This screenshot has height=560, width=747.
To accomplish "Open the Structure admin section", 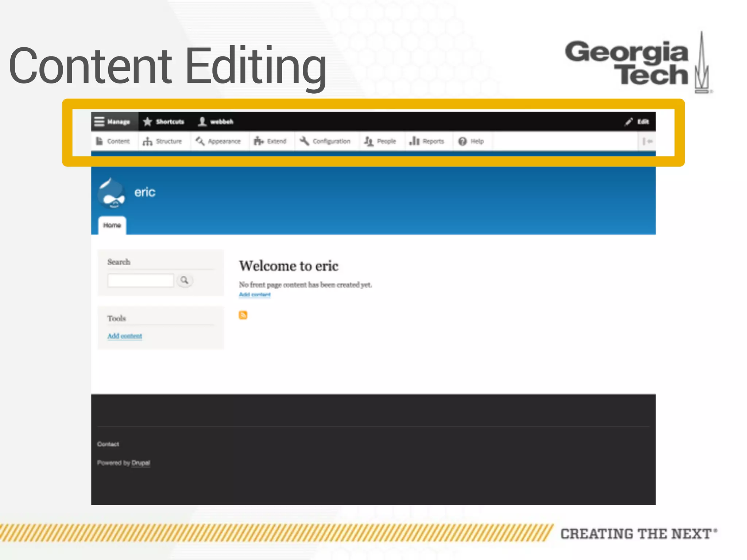I will pos(162,141).
